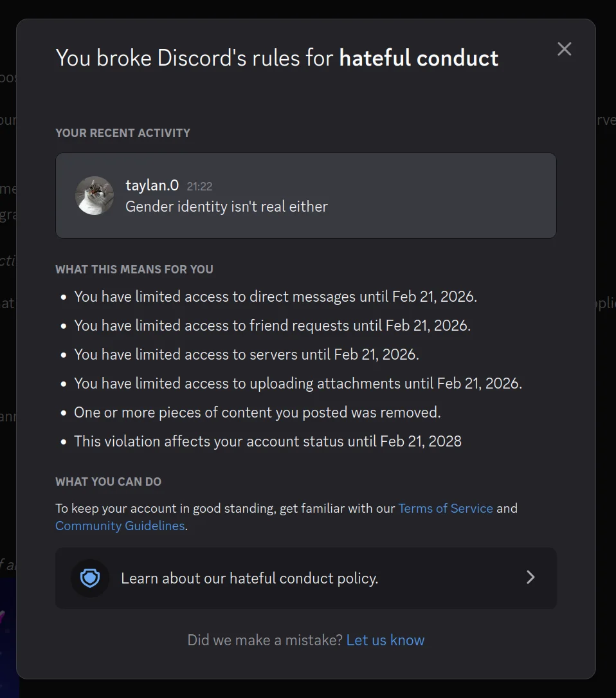Click the username taylan.0 in the message
The height and width of the screenshot is (698, 616).
152,186
